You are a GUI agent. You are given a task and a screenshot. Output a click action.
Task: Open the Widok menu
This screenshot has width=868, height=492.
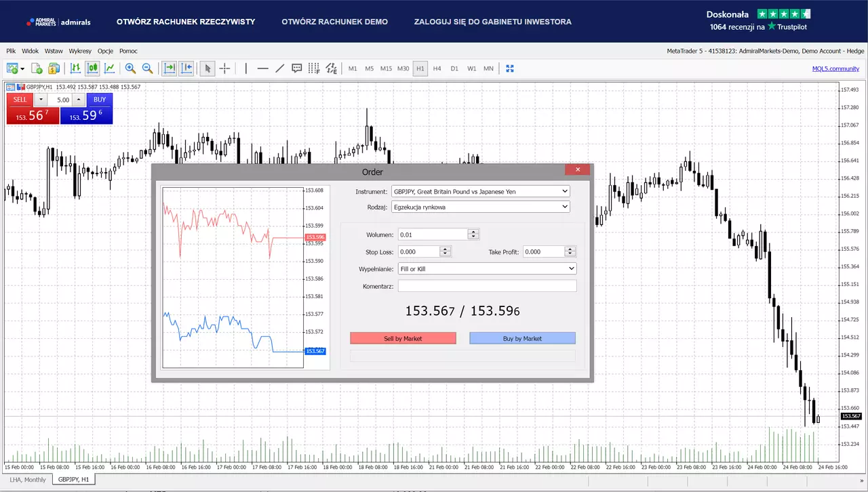coord(31,51)
